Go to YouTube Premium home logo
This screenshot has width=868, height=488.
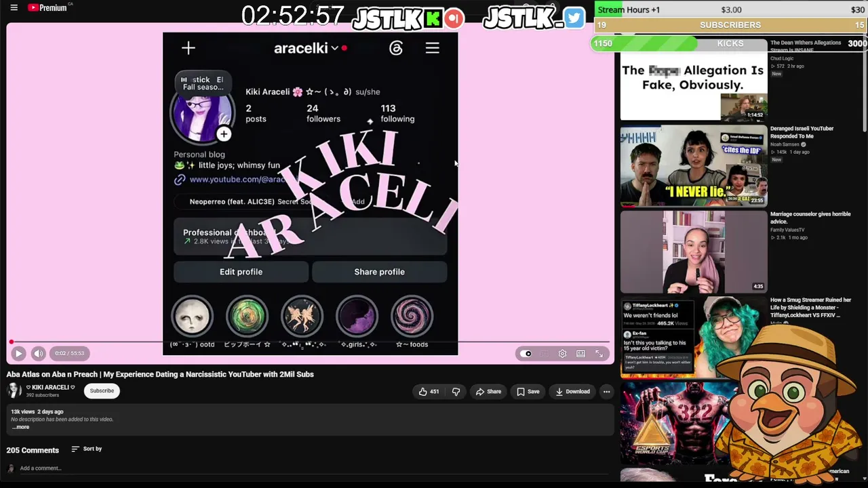point(47,8)
